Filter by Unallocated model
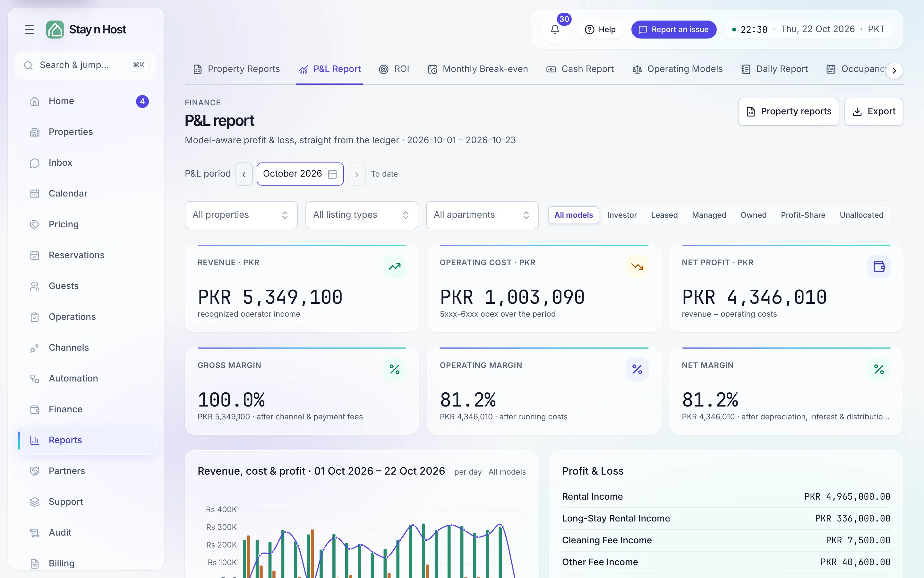This screenshot has width=924, height=578. 861,215
